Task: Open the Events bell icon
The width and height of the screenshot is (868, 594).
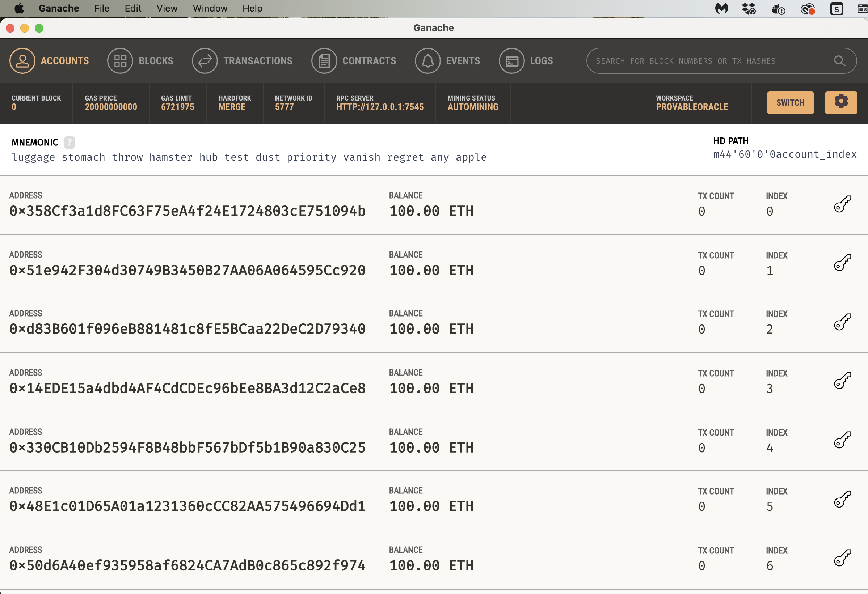Action: click(x=427, y=61)
